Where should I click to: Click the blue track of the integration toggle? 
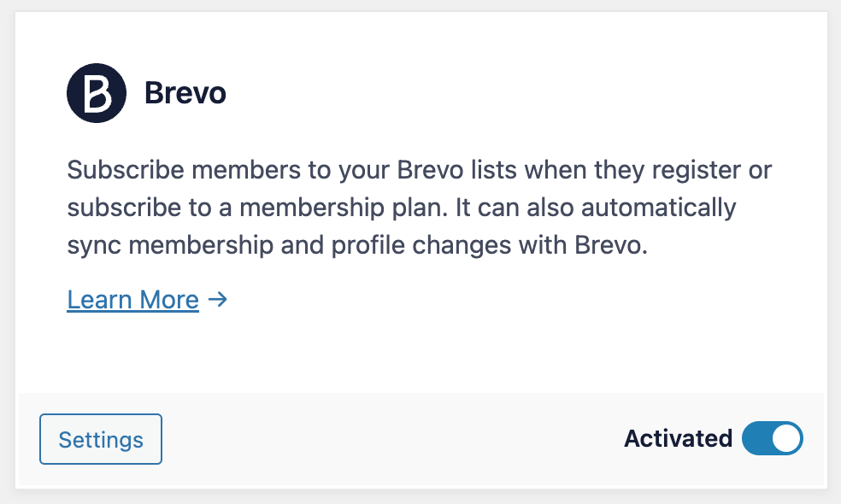757,438
